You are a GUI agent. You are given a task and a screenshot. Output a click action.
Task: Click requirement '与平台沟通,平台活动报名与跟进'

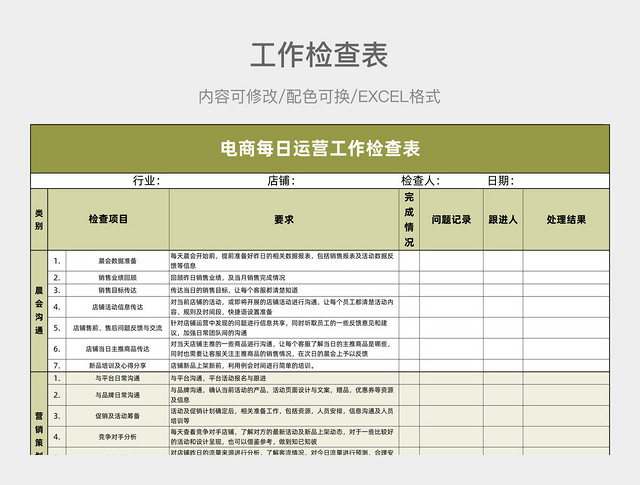point(218,378)
